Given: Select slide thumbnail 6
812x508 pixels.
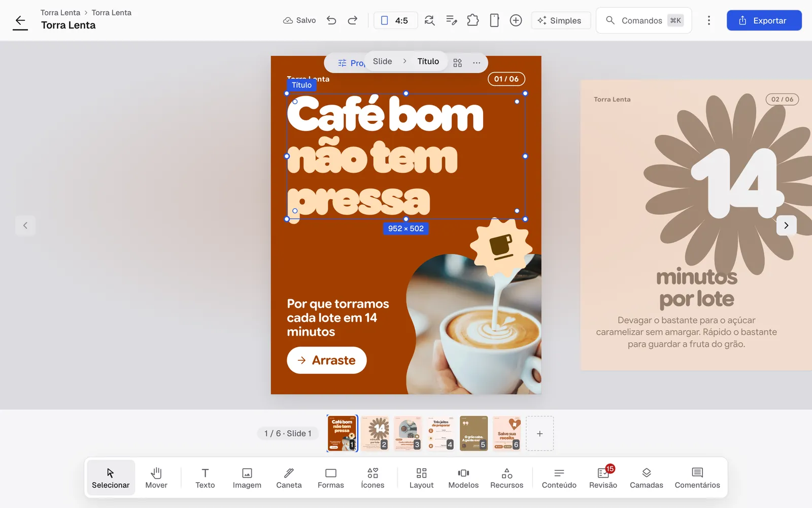Looking at the screenshot, I should (x=507, y=433).
